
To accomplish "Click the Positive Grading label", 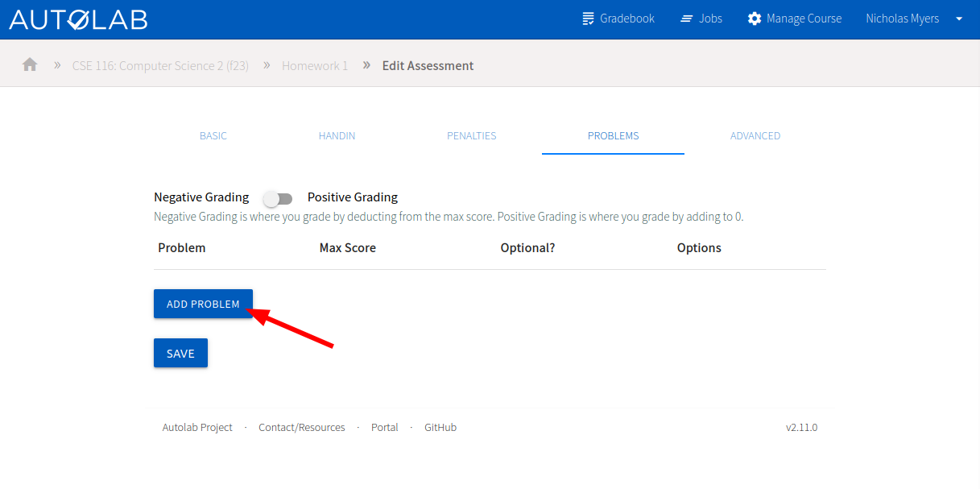I will (x=353, y=197).
